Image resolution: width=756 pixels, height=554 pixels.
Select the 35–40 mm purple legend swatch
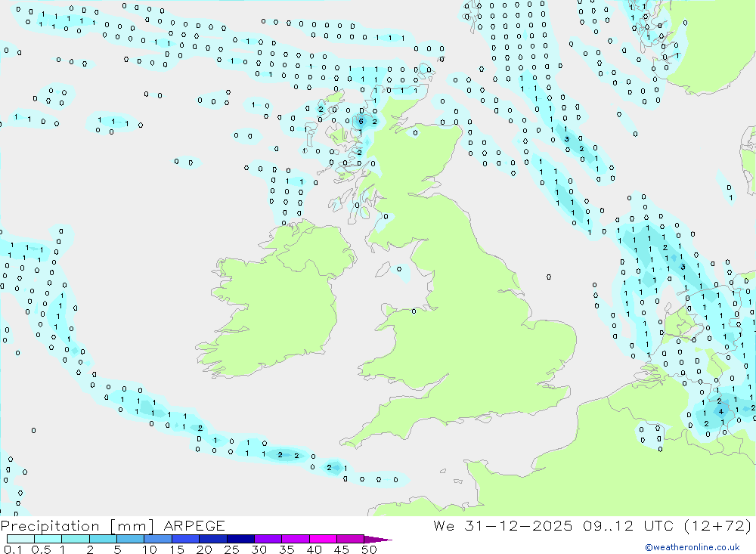click(x=295, y=539)
